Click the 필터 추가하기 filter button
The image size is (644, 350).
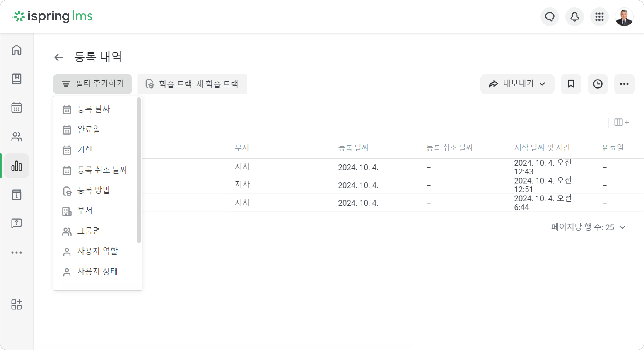point(92,84)
